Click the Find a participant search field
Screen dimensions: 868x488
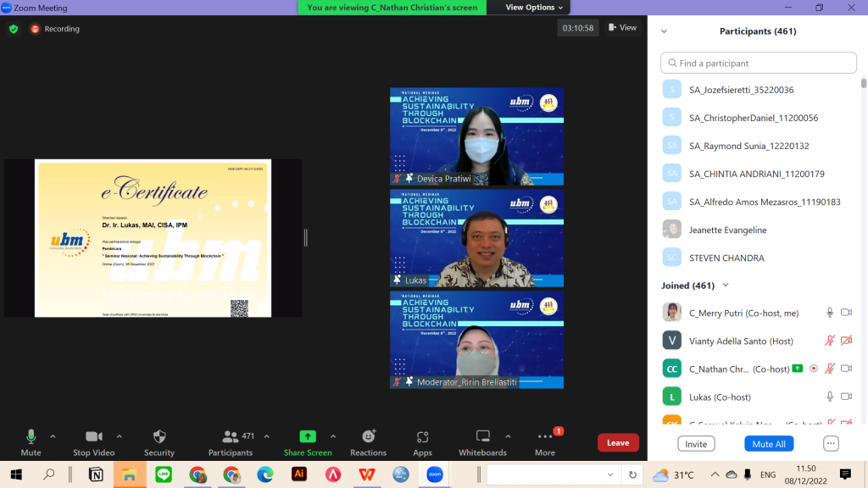(759, 63)
